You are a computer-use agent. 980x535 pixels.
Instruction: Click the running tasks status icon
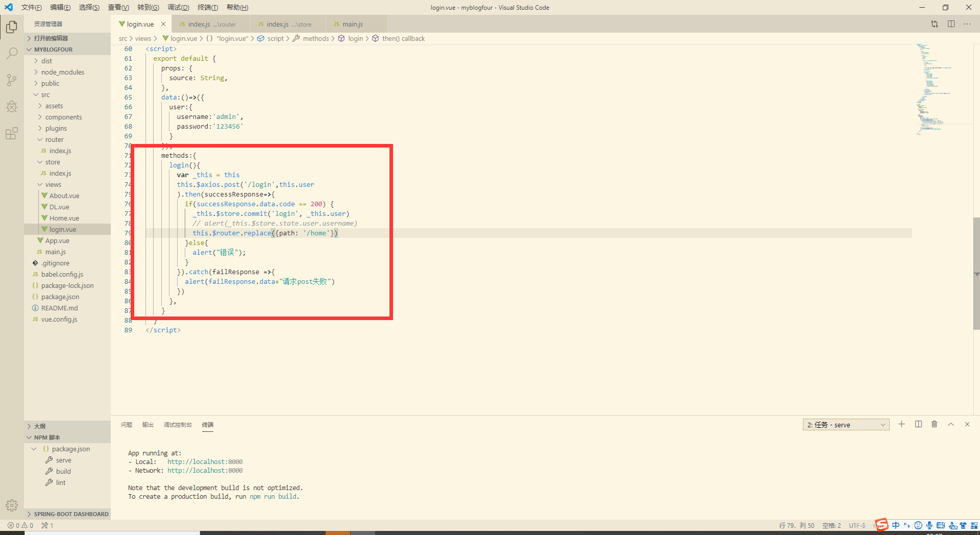pyautogui.click(x=47, y=525)
